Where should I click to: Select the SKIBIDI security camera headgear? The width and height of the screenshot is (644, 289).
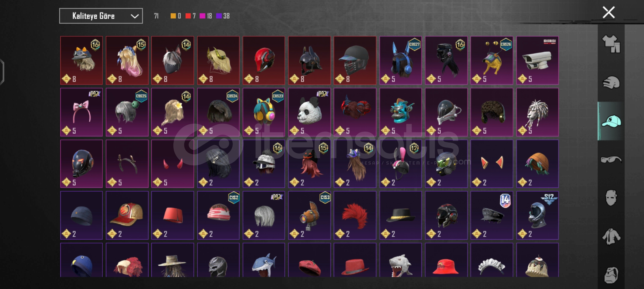(537, 60)
